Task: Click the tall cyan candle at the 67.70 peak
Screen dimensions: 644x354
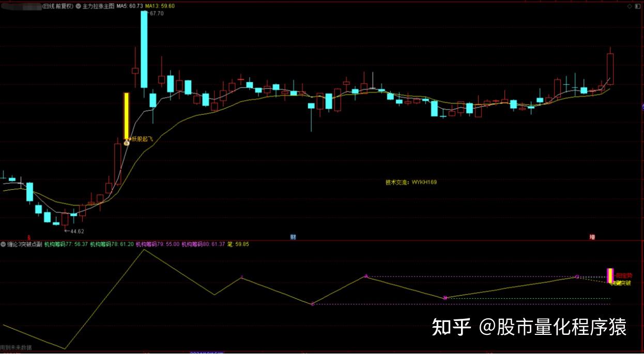Action: (144, 50)
